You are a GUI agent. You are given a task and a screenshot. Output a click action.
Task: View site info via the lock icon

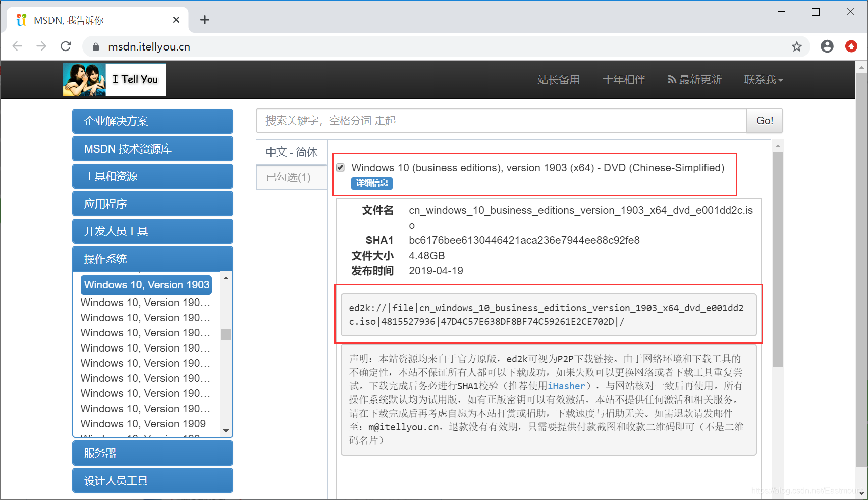click(x=96, y=47)
